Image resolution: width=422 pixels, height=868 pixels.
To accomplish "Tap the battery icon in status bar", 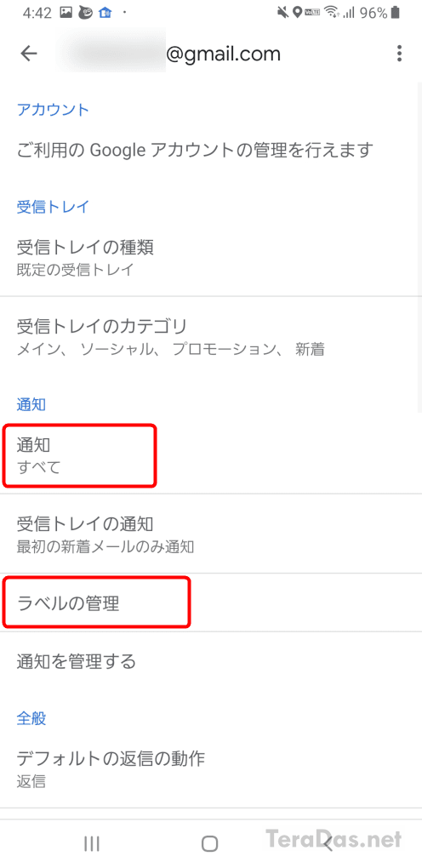I will point(396,12).
